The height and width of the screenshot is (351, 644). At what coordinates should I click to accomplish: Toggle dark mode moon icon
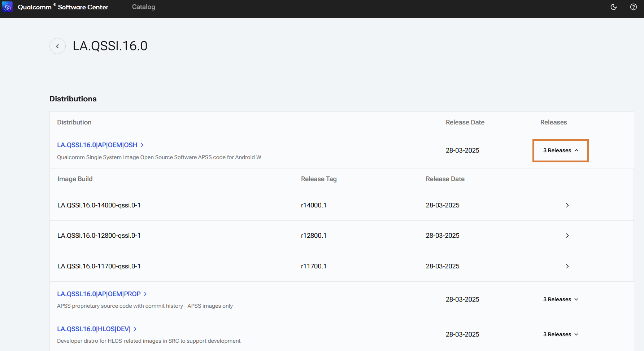[x=613, y=7]
